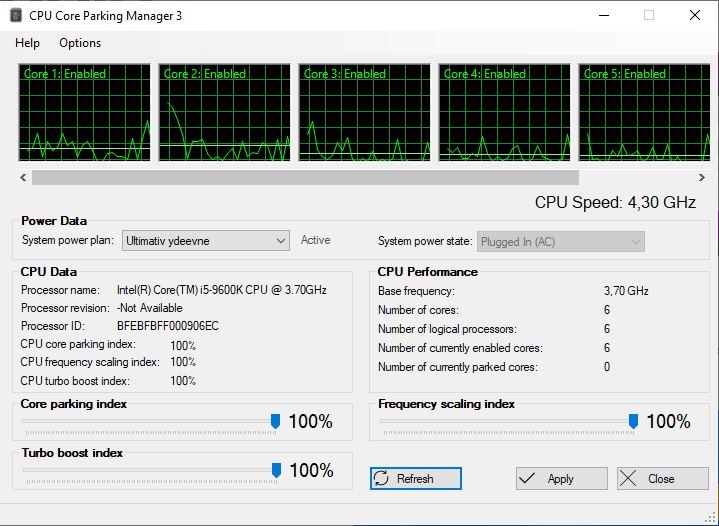Expand the System power plan dropdown

[x=281, y=241]
